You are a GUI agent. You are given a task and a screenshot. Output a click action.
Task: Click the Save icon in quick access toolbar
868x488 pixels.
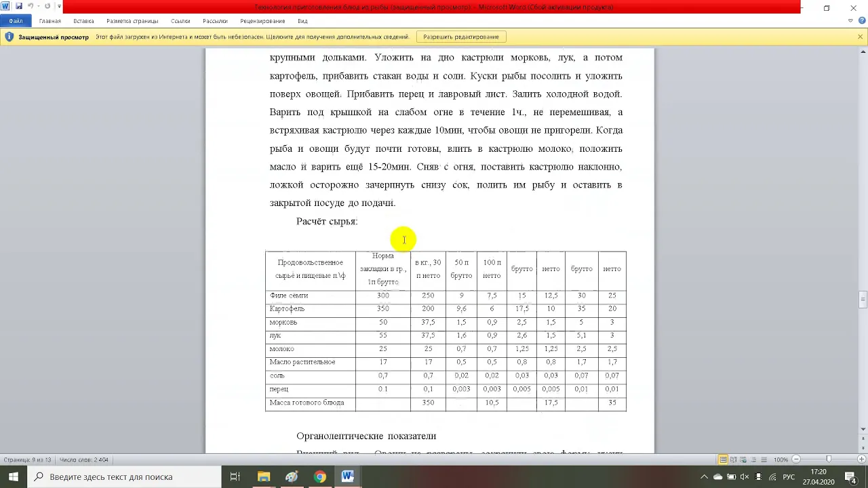point(18,7)
